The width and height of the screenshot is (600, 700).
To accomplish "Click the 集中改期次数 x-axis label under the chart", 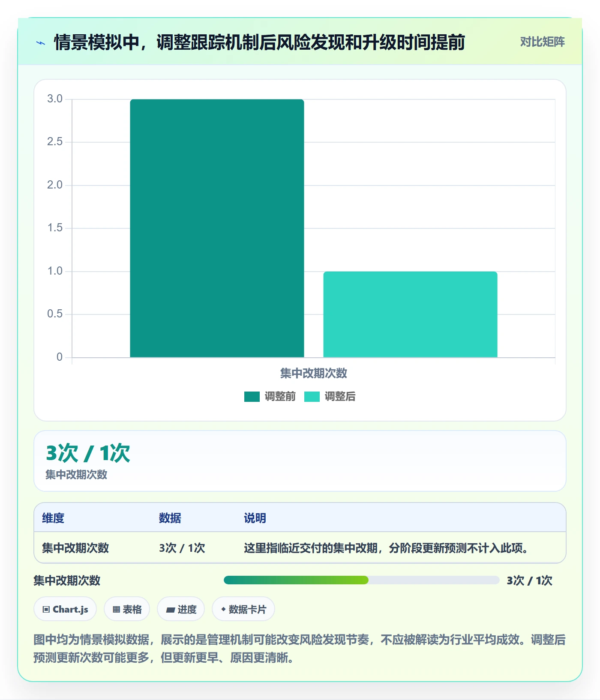I will tap(314, 374).
